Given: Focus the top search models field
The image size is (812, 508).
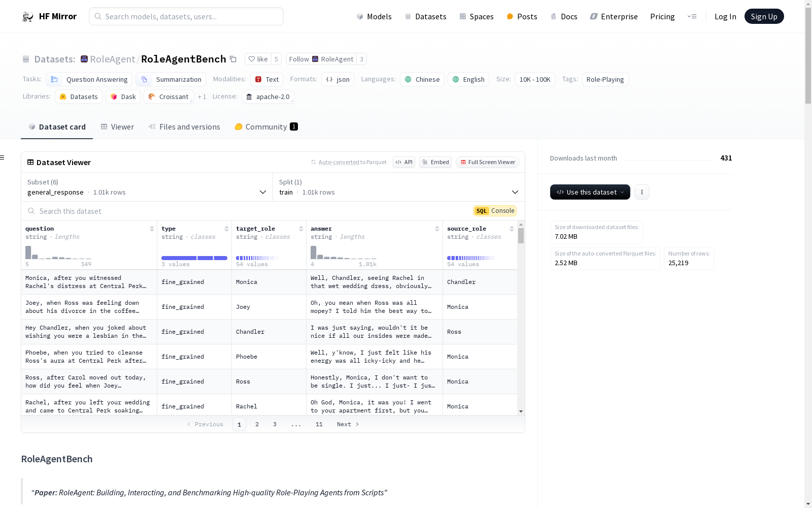Looking at the screenshot, I should pos(186,16).
